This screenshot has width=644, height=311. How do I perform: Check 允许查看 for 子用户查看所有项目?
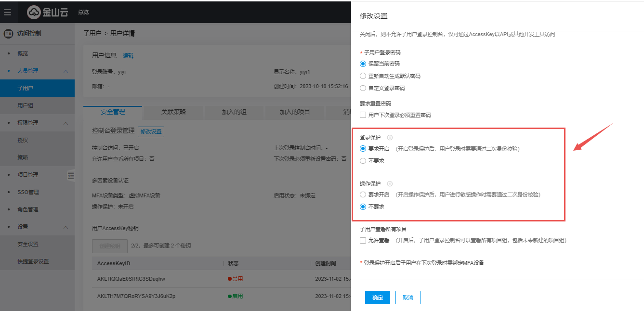[363, 240]
